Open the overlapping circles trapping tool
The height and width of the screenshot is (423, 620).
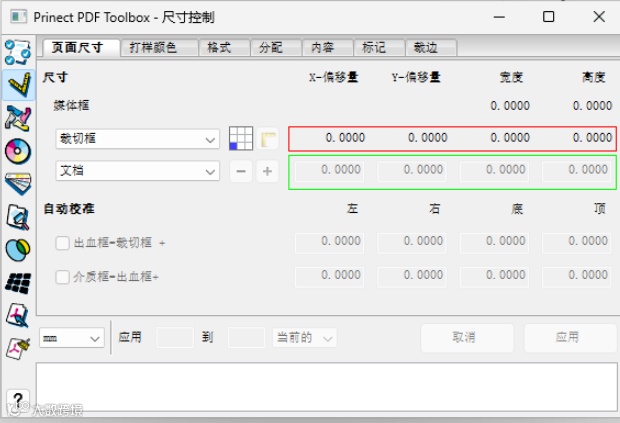[x=18, y=249]
